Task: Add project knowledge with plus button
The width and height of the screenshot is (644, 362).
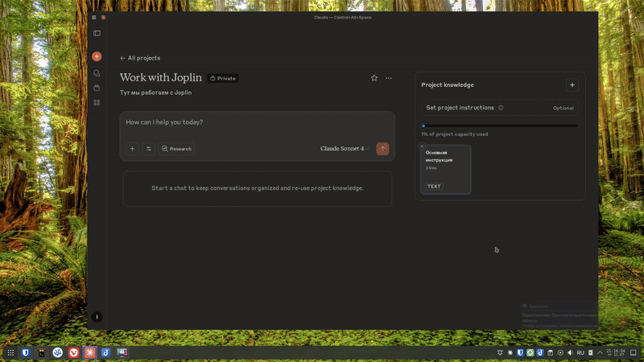Action: (572, 85)
